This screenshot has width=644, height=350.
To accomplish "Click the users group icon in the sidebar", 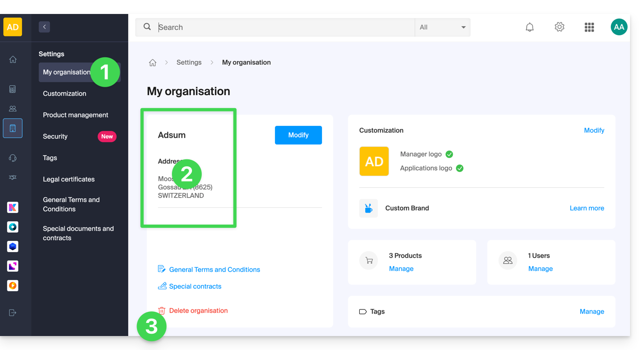I will coord(13,109).
